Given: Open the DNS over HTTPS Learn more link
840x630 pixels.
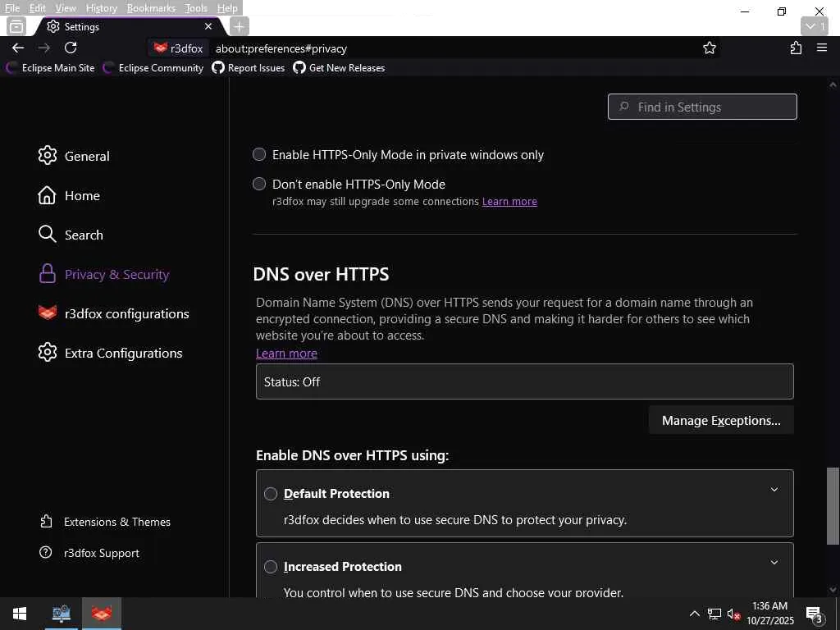Looking at the screenshot, I should click(286, 353).
